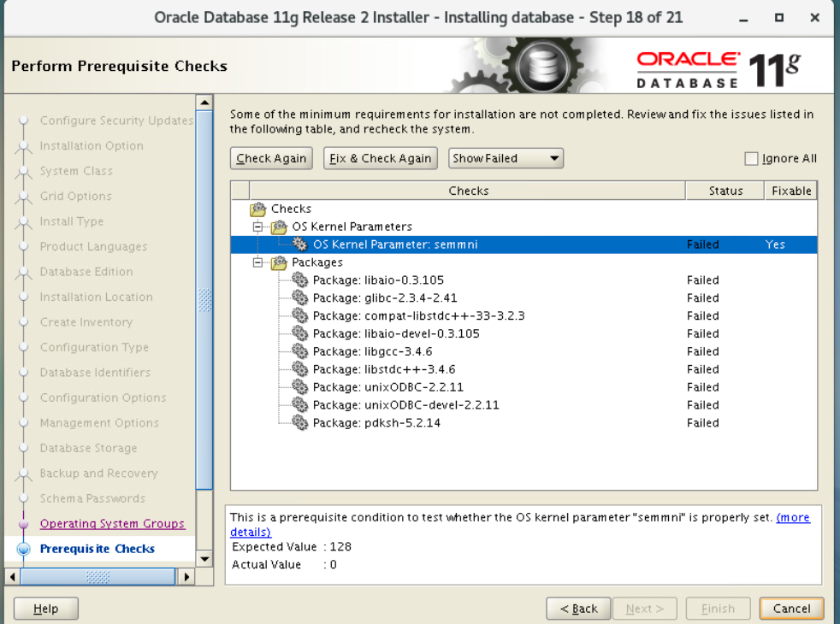Click the sidebar scroll up arrow
The height and width of the screenshot is (624, 840).
pyautogui.click(x=204, y=103)
